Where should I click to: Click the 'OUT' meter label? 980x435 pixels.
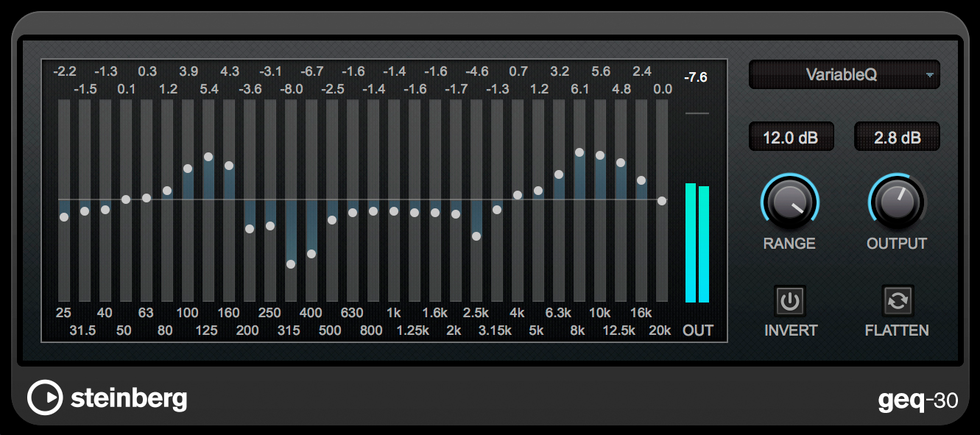click(x=698, y=330)
